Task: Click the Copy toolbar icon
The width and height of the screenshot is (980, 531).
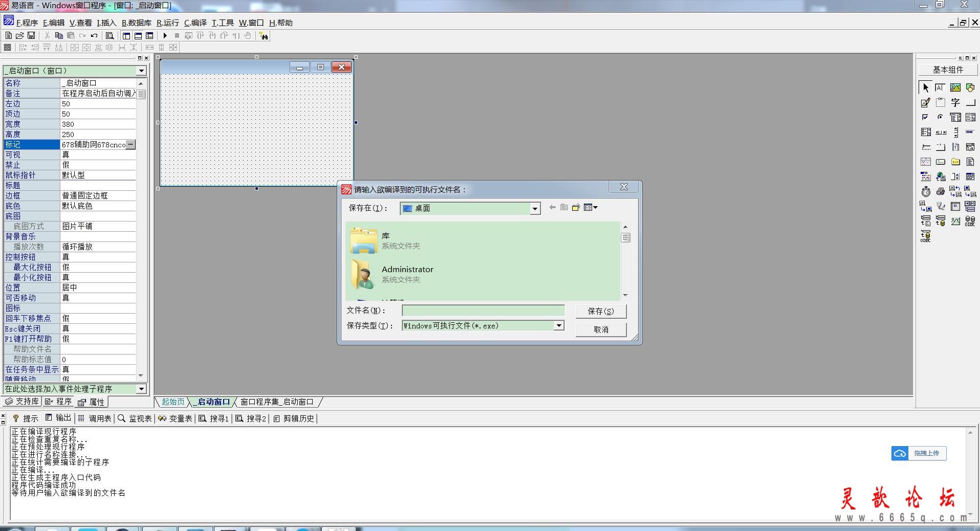Action: coord(59,36)
